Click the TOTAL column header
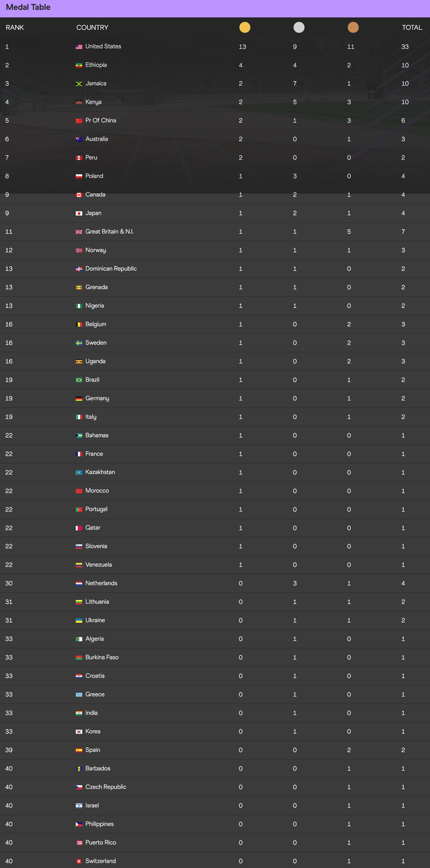This screenshot has width=430, height=868. [x=412, y=28]
